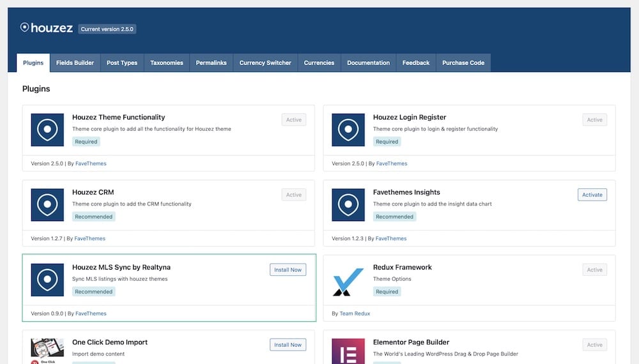
Task: Click the One Click Demo Import thumbnail
Action: coord(47,351)
